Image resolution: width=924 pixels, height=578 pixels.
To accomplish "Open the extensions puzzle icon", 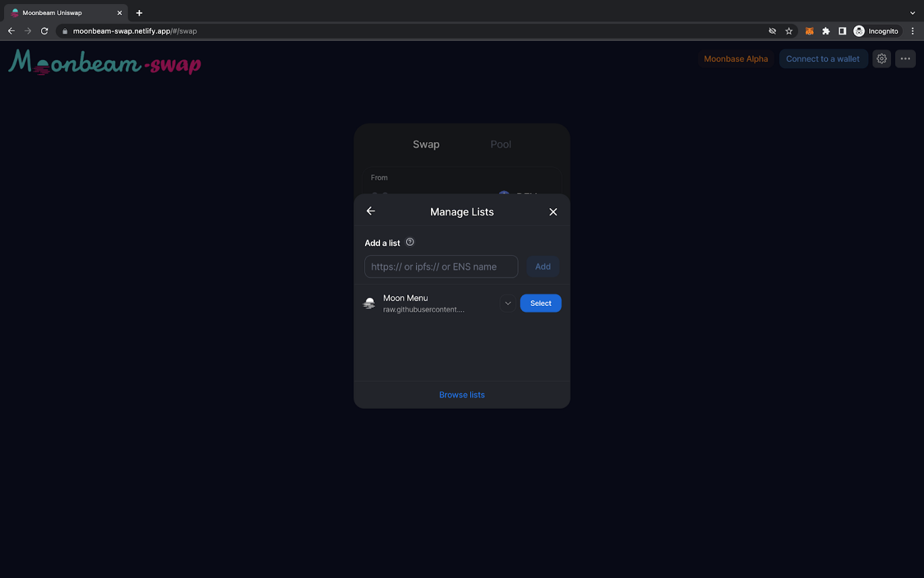I will pos(826,31).
